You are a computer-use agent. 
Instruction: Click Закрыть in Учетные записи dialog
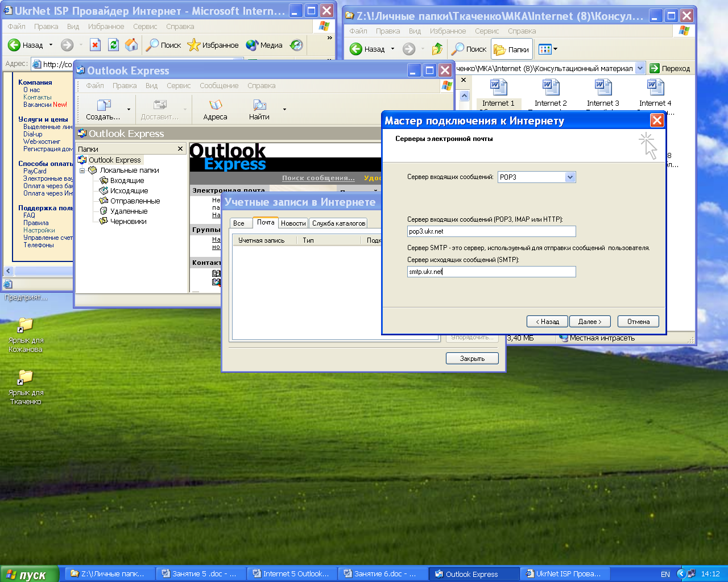472,359
